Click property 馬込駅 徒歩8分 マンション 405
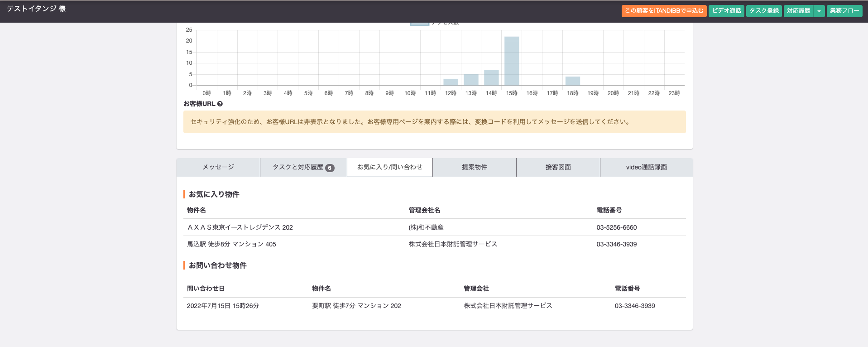 231,244
